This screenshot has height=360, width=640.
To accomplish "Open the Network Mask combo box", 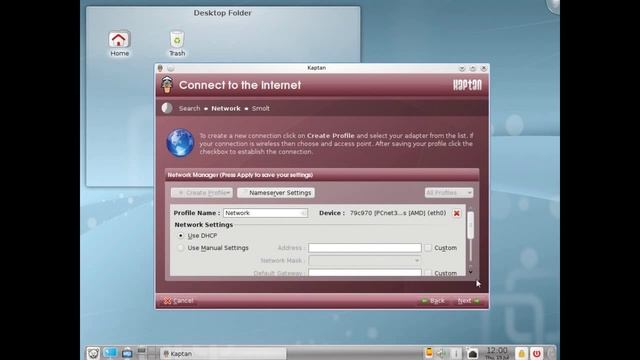I will point(364,260).
